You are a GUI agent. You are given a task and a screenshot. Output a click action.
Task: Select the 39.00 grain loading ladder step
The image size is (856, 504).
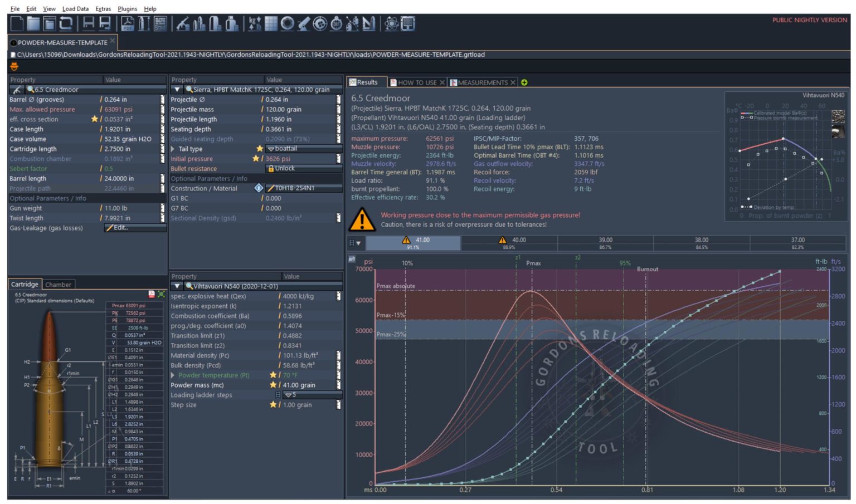[605, 243]
